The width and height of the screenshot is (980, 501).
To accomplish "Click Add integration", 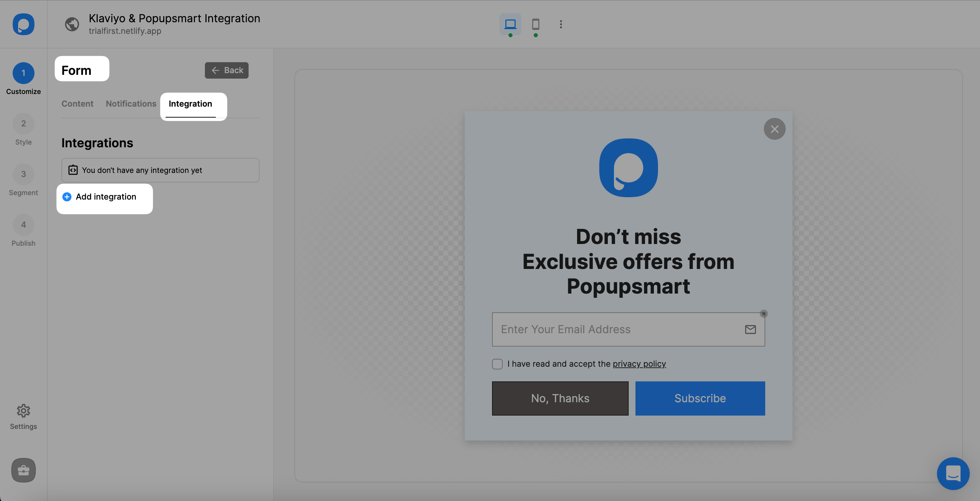I will click(105, 197).
